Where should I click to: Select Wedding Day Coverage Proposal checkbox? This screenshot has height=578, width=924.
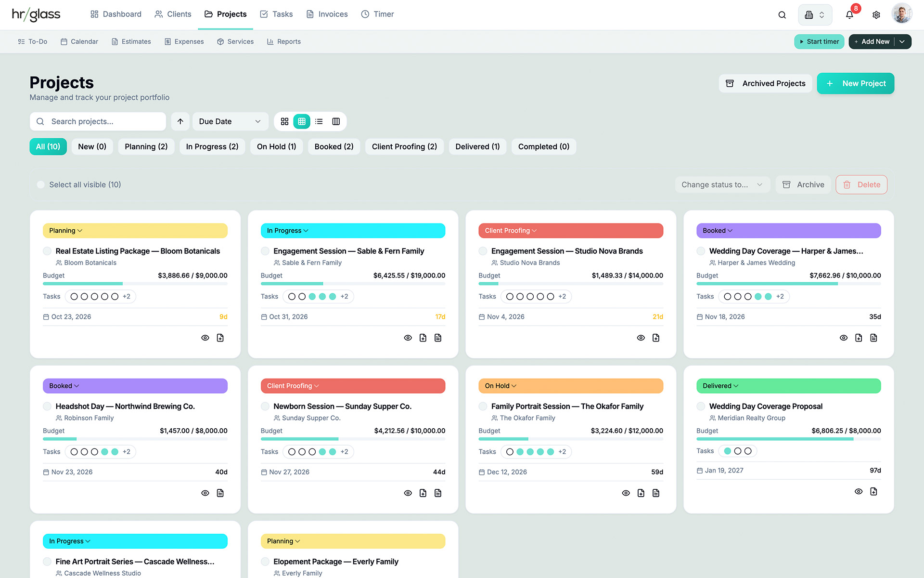pyautogui.click(x=701, y=406)
